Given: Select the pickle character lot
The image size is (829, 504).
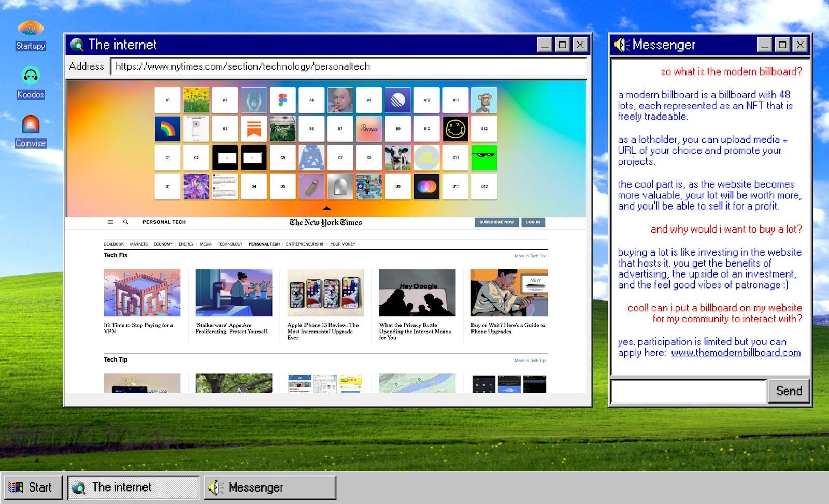Looking at the screenshot, I should click(311, 186).
